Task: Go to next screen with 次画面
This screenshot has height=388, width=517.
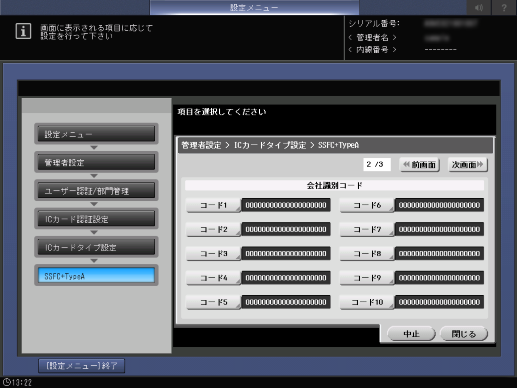Action: pos(468,164)
